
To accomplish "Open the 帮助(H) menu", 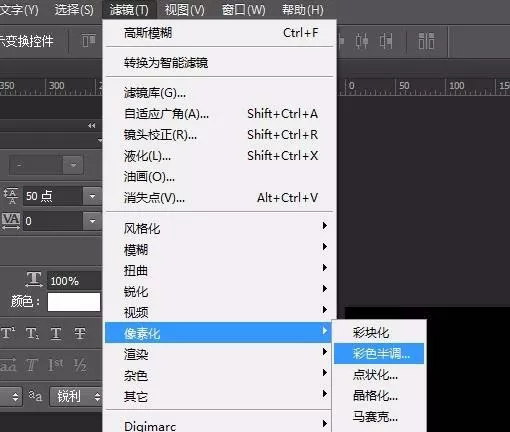I will 303,10.
